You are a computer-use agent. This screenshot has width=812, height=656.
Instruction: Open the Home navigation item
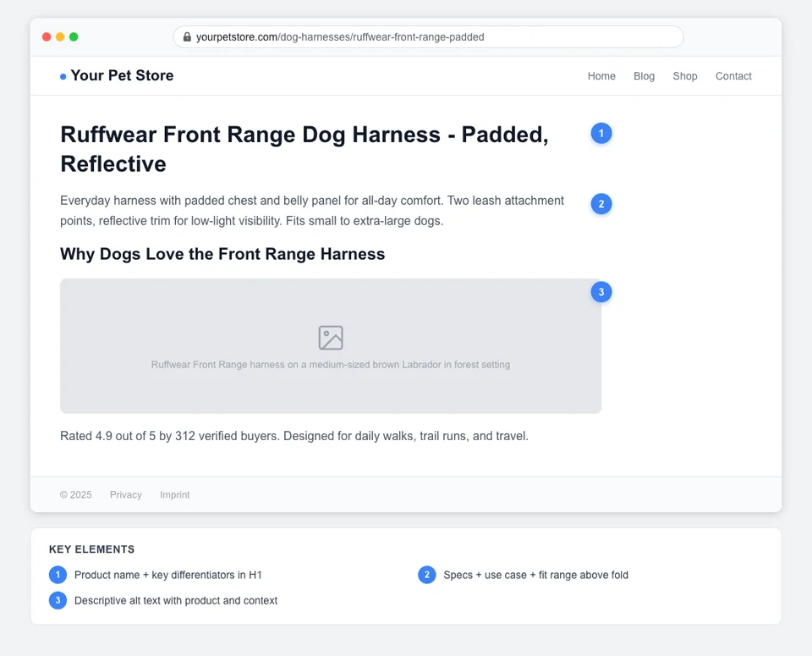pos(601,76)
